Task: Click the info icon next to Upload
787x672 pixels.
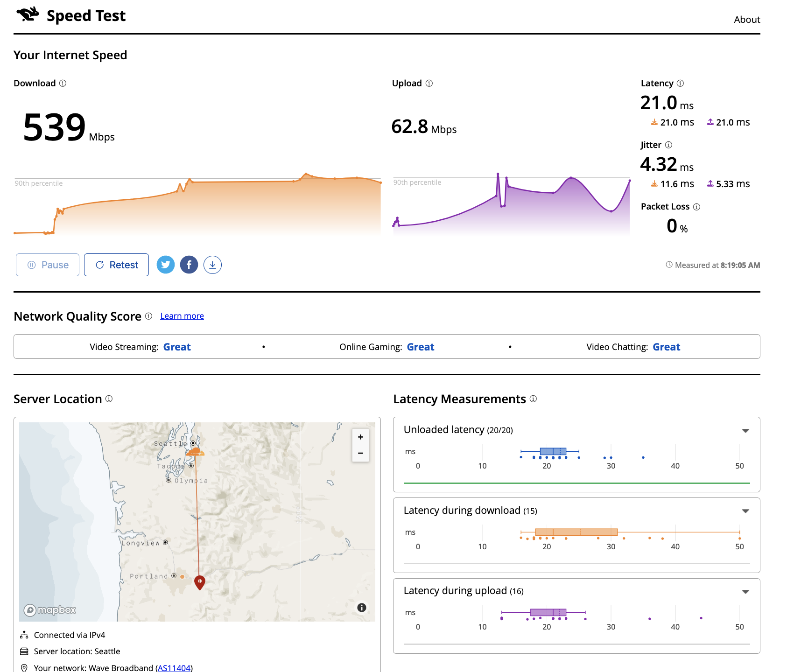Action: click(429, 84)
